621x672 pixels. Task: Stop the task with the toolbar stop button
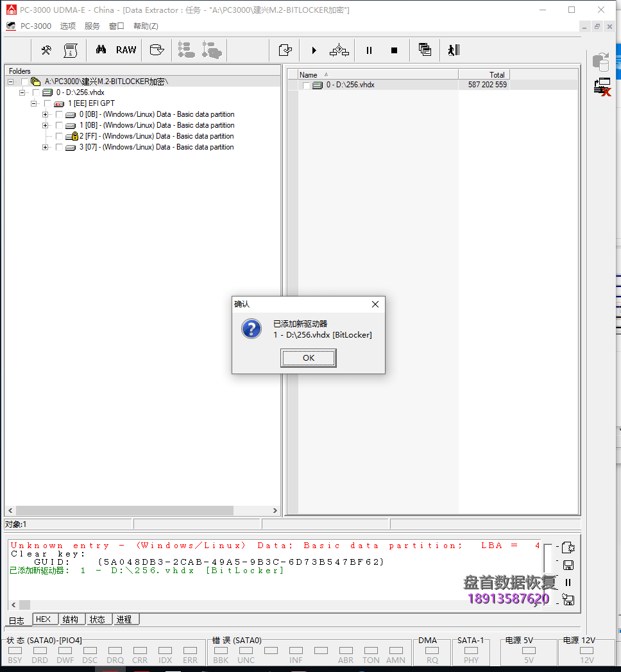(394, 51)
